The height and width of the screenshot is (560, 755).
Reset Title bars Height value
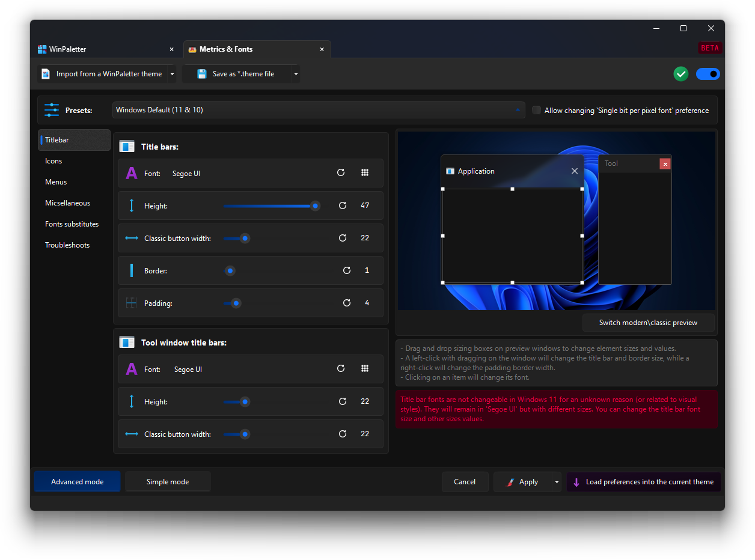[343, 205]
